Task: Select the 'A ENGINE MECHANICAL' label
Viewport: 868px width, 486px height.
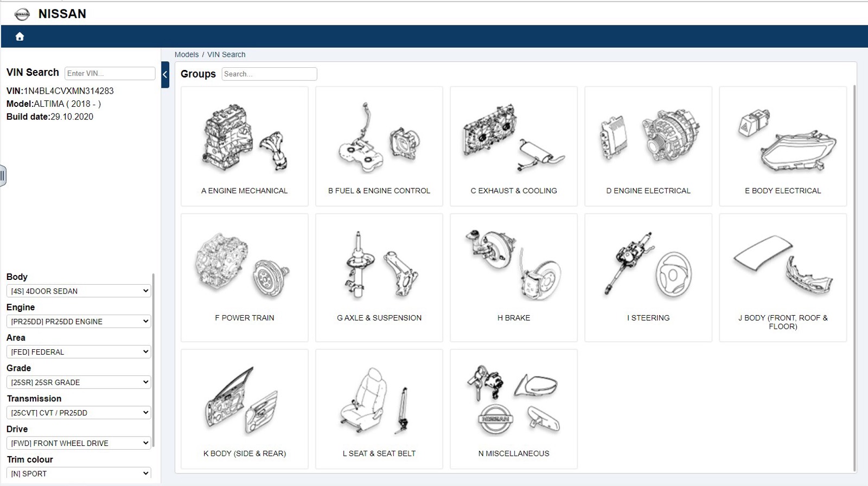Action: (x=245, y=191)
